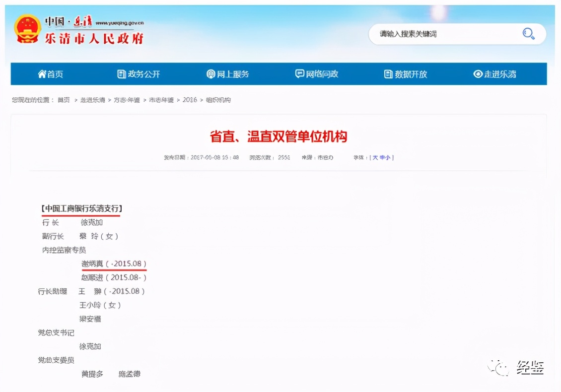The height and width of the screenshot is (392, 561).
Task: Click the house icon next to 首页
Action: [43, 74]
